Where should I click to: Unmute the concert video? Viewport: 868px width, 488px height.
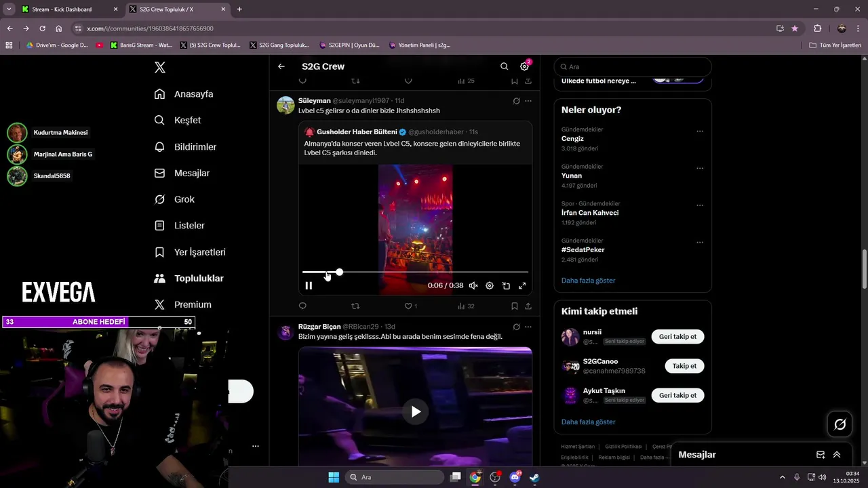click(473, 286)
